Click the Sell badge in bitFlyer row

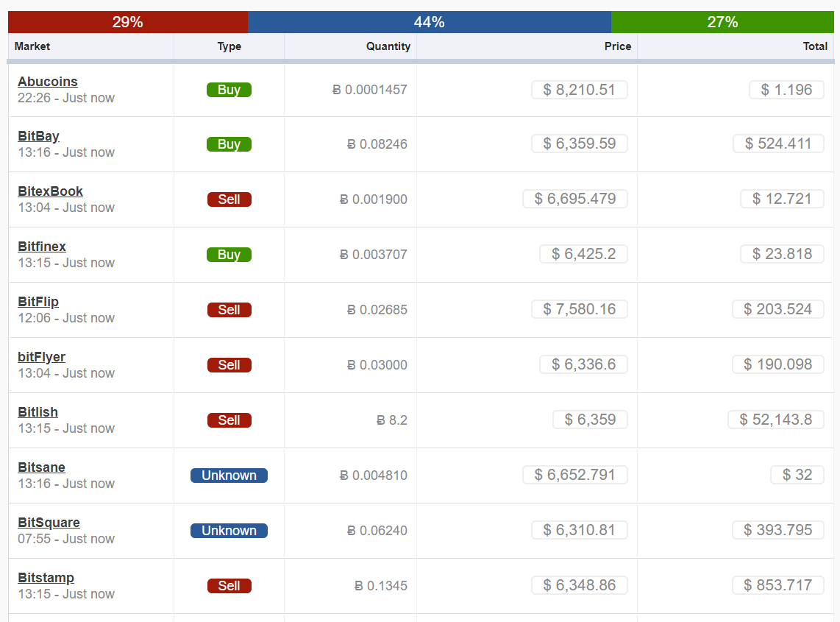coord(229,365)
